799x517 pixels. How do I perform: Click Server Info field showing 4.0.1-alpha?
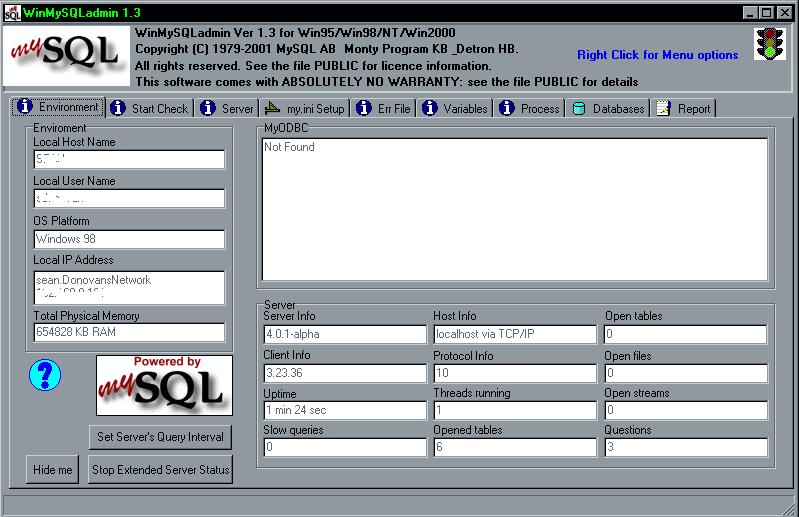345,334
